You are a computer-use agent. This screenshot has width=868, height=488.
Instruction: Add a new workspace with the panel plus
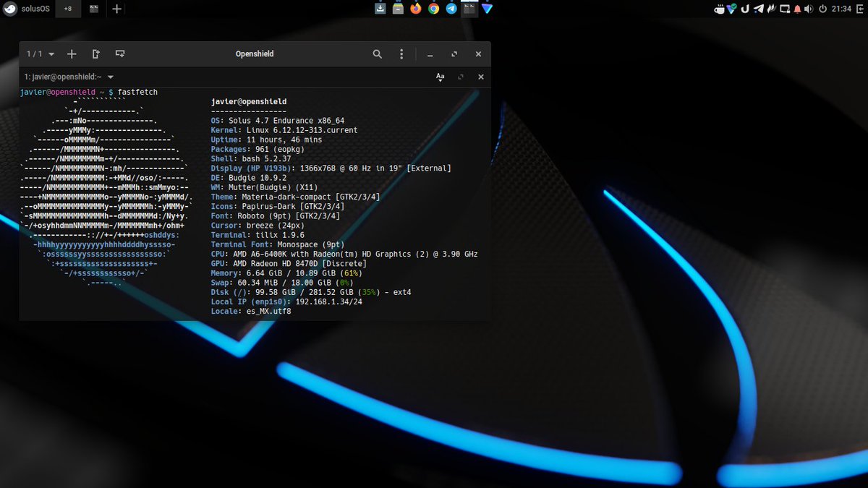point(116,9)
